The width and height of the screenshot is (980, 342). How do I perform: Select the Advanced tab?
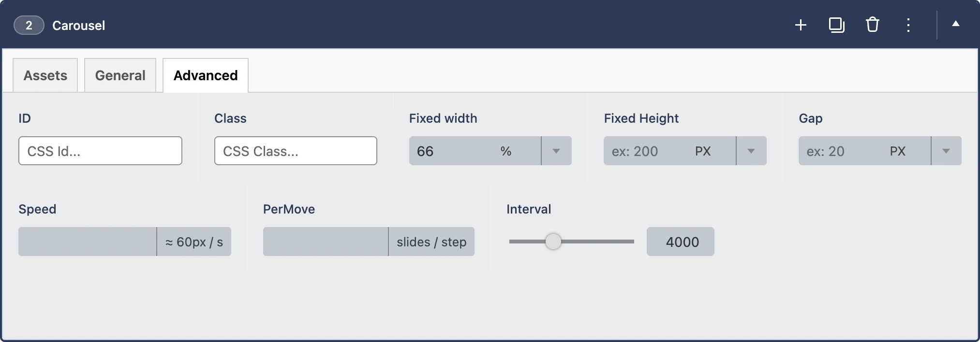[x=206, y=76]
